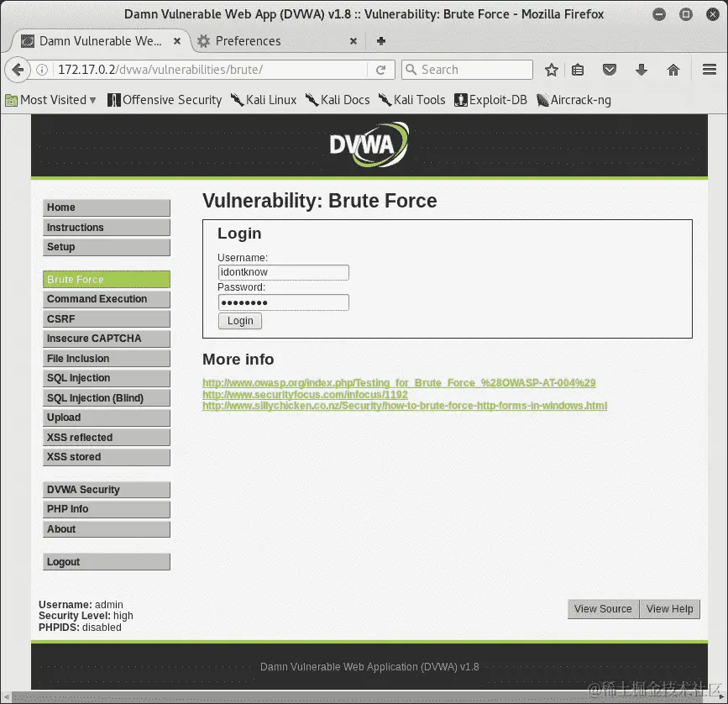Close the Damn Vulnerable Web tab
The image size is (728, 704).
point(177,41)
